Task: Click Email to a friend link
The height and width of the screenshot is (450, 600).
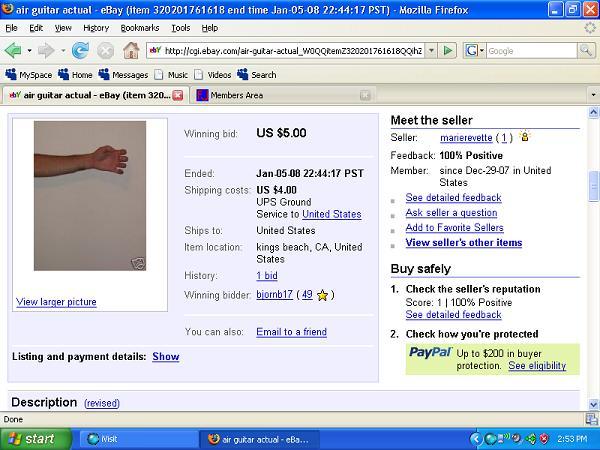Action: 292,332
